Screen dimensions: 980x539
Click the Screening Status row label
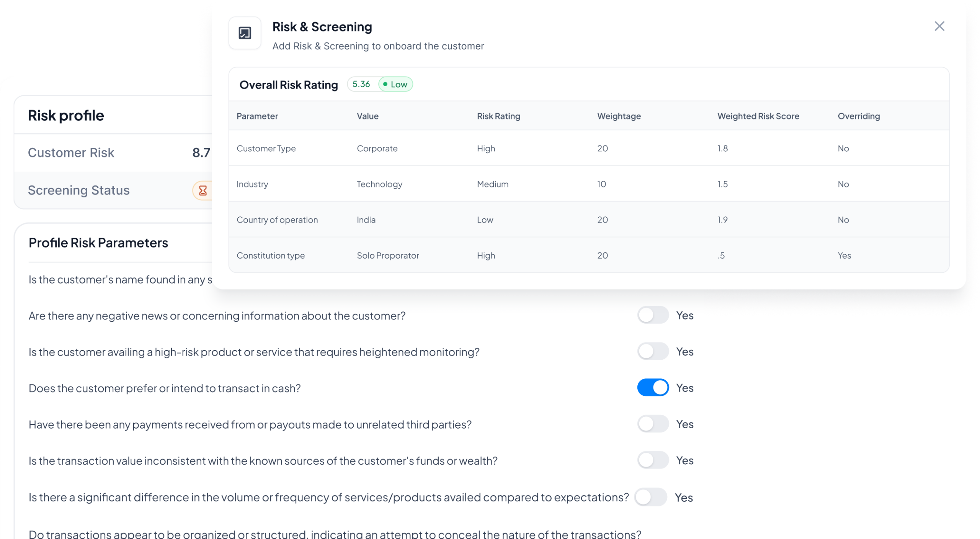click(78, 190)
